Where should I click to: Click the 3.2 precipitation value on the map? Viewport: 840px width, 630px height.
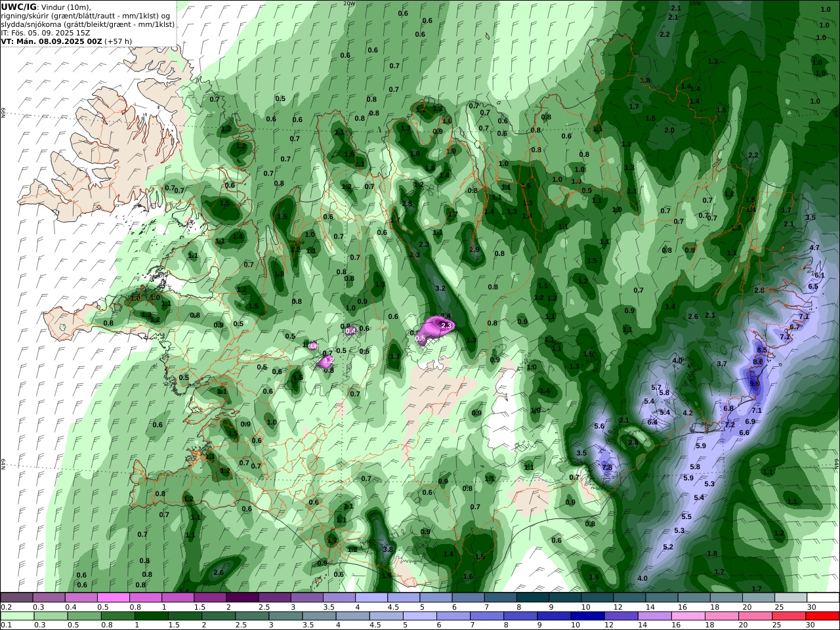point(440,289)
